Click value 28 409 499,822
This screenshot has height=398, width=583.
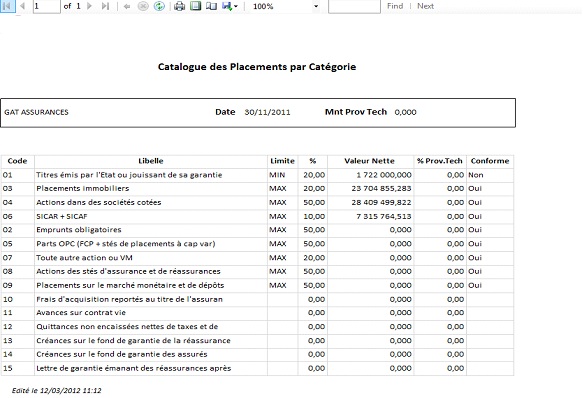click(x=381, y=203)
